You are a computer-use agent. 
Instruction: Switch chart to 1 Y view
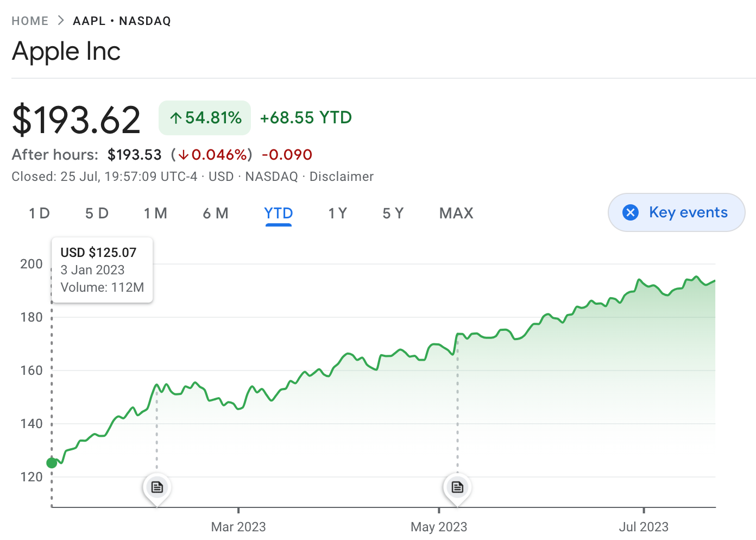click(x=337, y=214)
